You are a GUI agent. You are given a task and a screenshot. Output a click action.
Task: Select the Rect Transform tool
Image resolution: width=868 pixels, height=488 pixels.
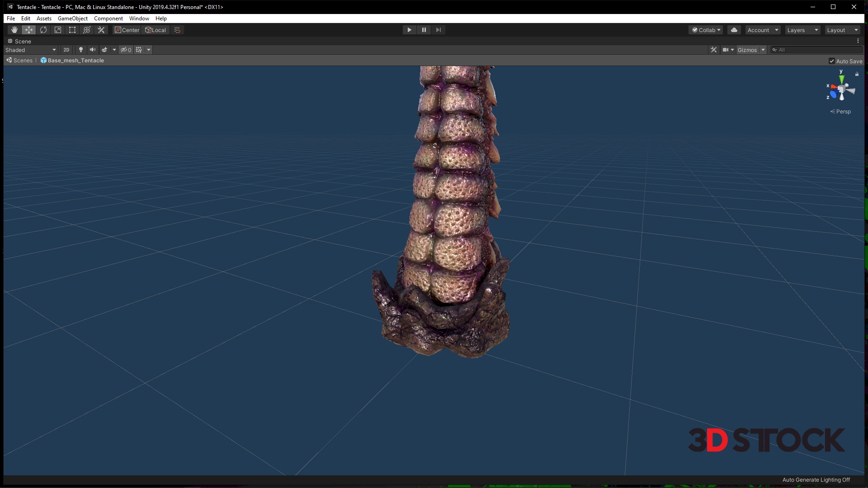pos(72,30)
